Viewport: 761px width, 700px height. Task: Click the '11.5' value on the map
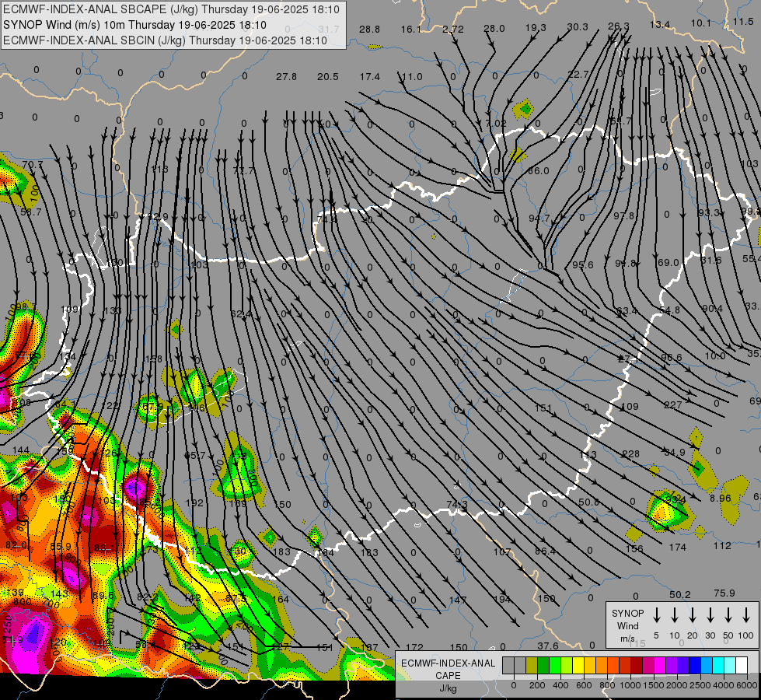click(743, 22)
